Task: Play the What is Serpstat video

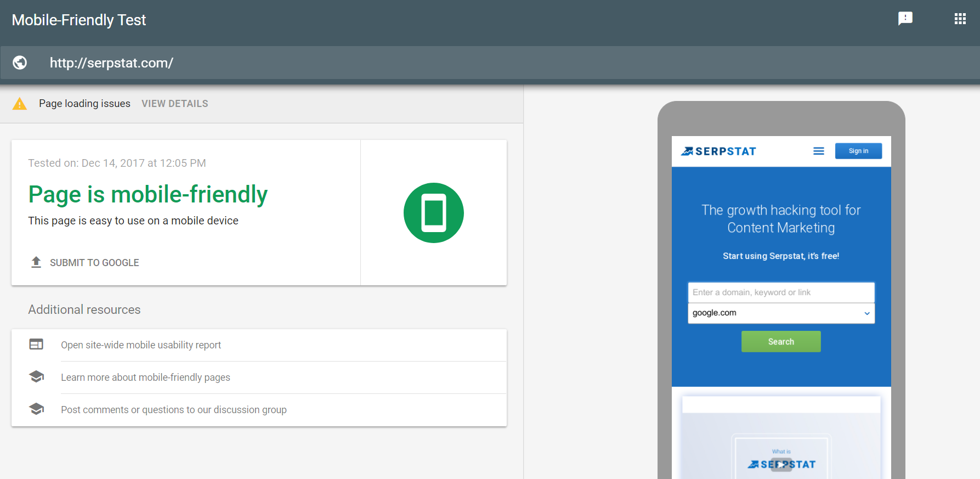Action: pos(781,464)
